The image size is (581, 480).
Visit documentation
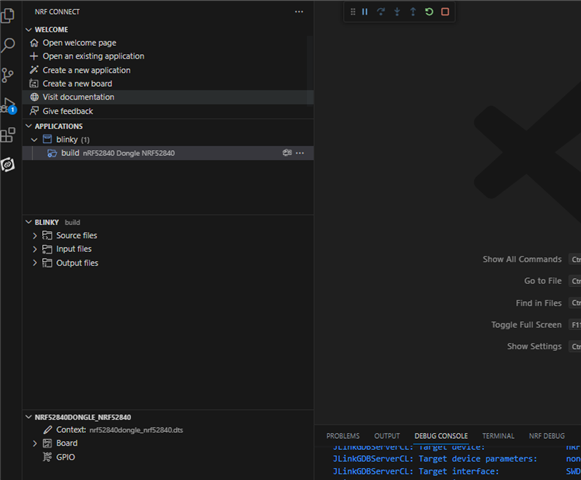tap(78, 97)
